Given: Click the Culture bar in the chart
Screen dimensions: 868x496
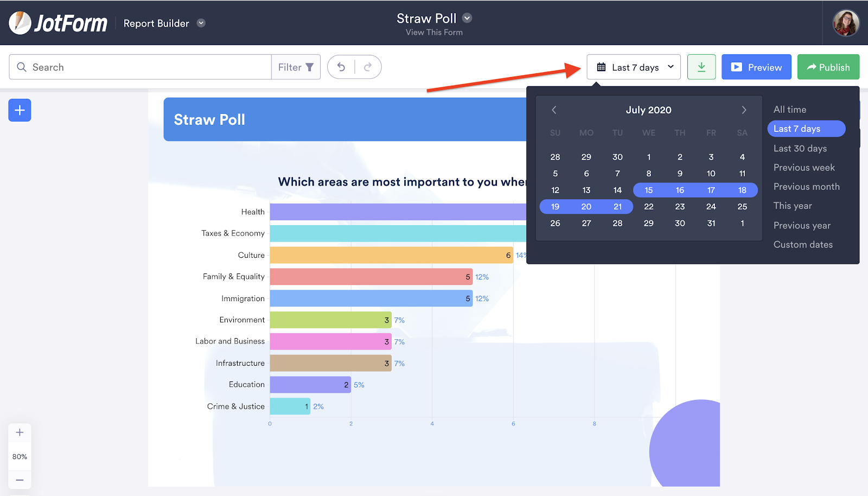Looking at the screenshot, I should 392,255.
